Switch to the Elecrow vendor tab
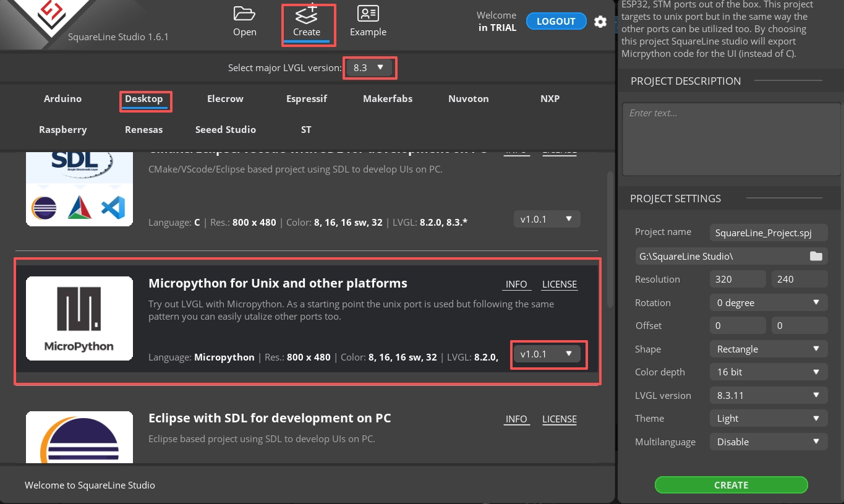 coord(225,99)
